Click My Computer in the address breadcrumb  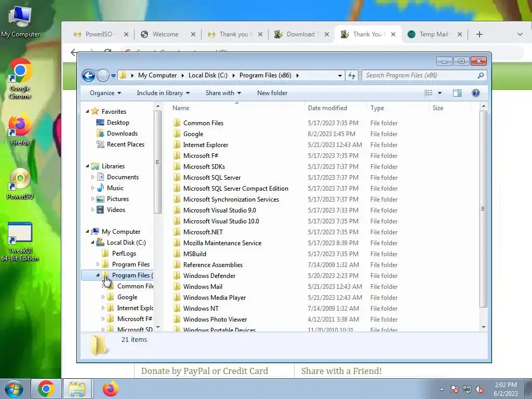point(157,75)
